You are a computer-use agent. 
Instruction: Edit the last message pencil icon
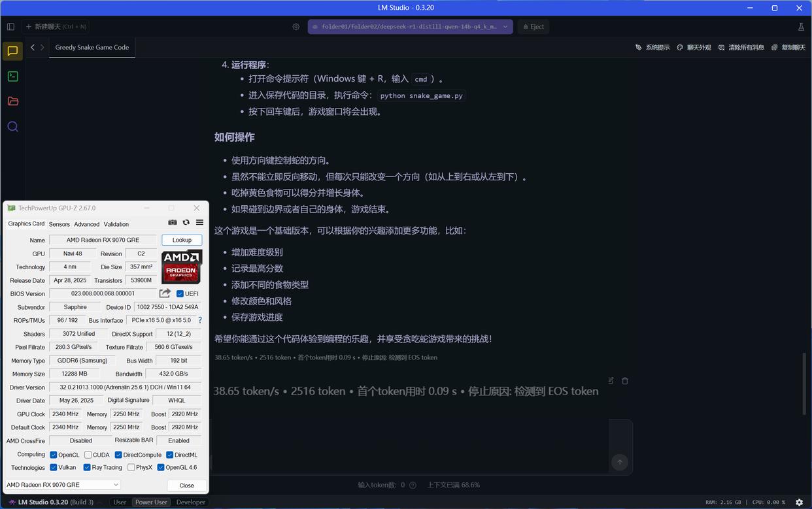pos(611,380)
